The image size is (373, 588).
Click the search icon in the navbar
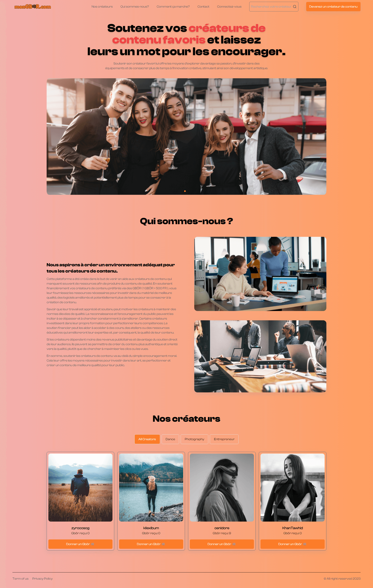(295, 6)
